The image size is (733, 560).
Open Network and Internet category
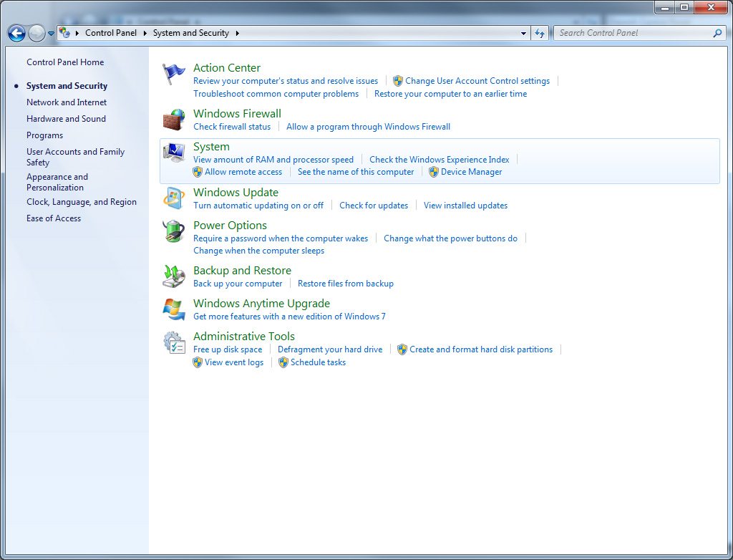tap(67, 102)
